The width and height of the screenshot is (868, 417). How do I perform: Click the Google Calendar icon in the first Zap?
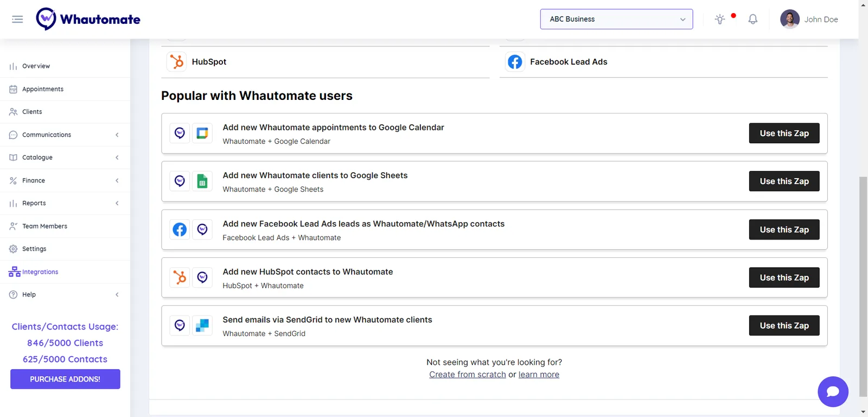202,133
